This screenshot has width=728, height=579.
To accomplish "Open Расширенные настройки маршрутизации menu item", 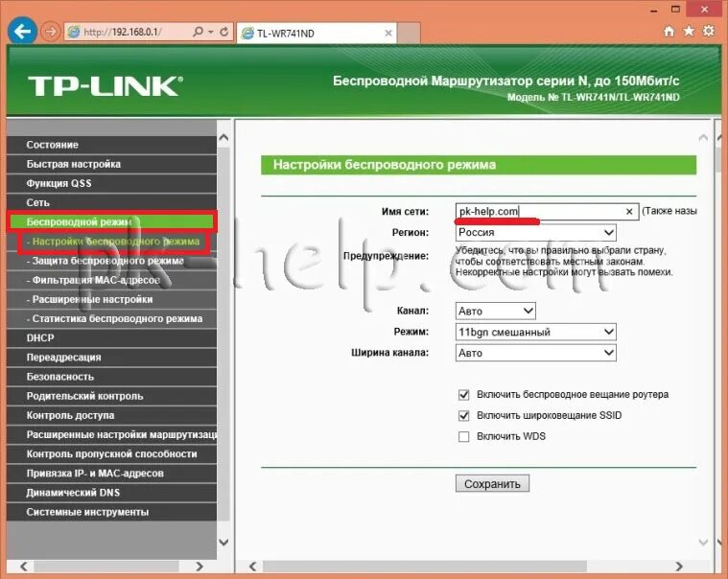I will 111,434.
